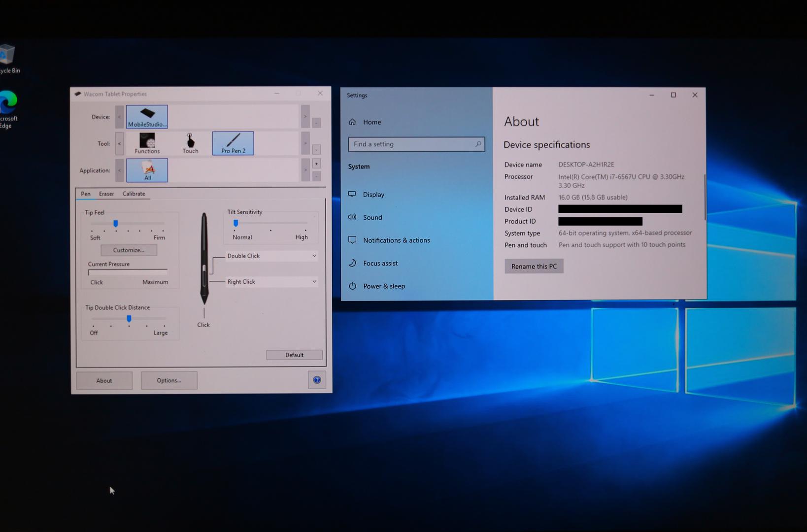The height and width of the screenshot is (532, 807).
Task: Click the add application plus button
Action: 316,164
